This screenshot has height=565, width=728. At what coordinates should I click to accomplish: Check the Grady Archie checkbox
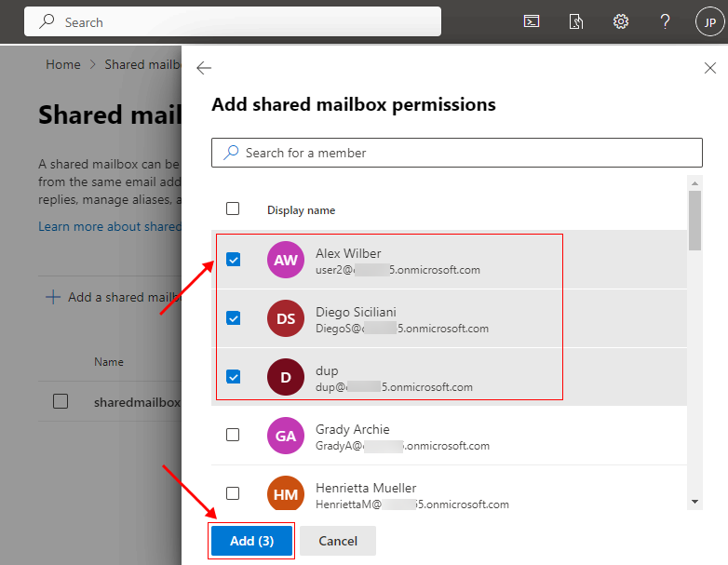click(x=233, y=435)
